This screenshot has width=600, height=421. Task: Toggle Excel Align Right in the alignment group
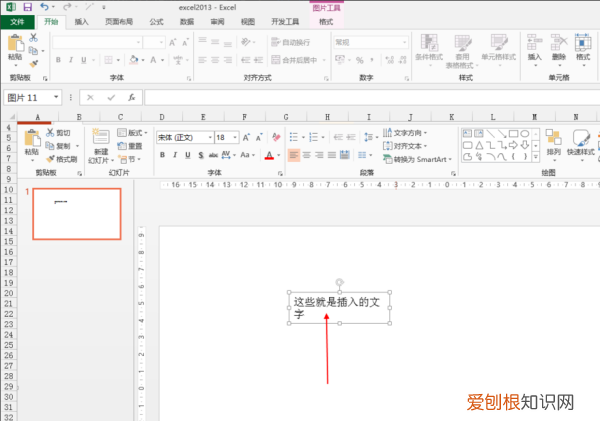click(x=228, y=60)
